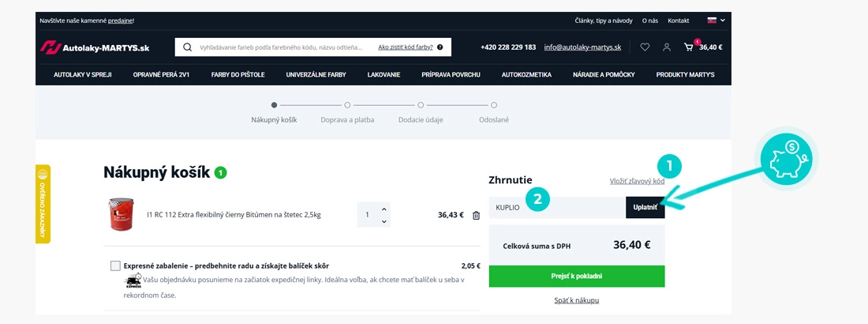The width and height of the screenshot is (868, 324).
Task: Open UNIVERZÁLNE FARBY menu
Action: tap(316, 74)
